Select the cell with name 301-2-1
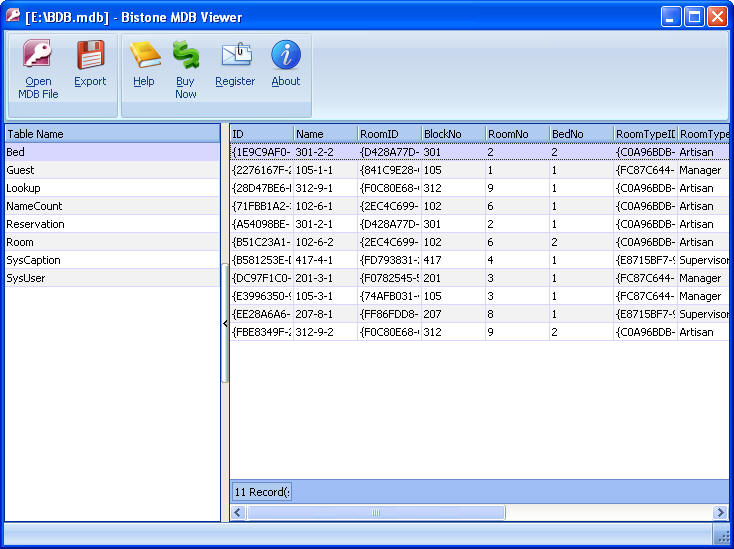Image resolution: width=734 pixels, height=549 pixels. [326, 224]
